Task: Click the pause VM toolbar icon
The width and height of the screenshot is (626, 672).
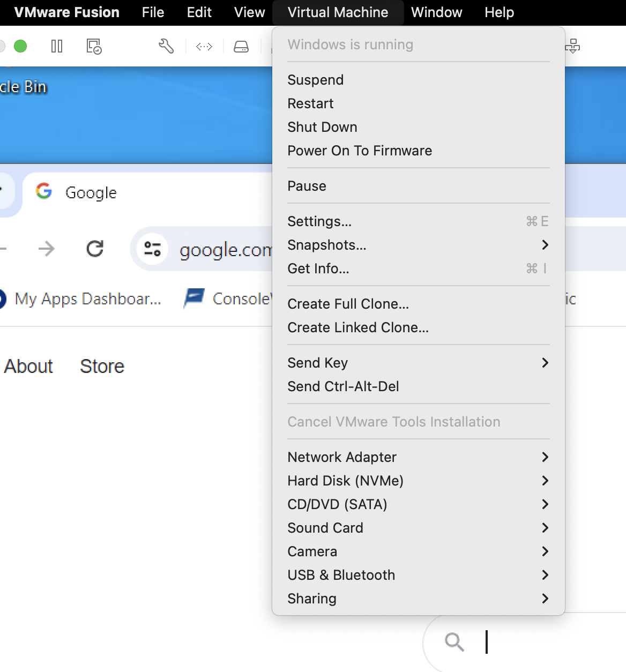Action: click(x=57, y=47)
